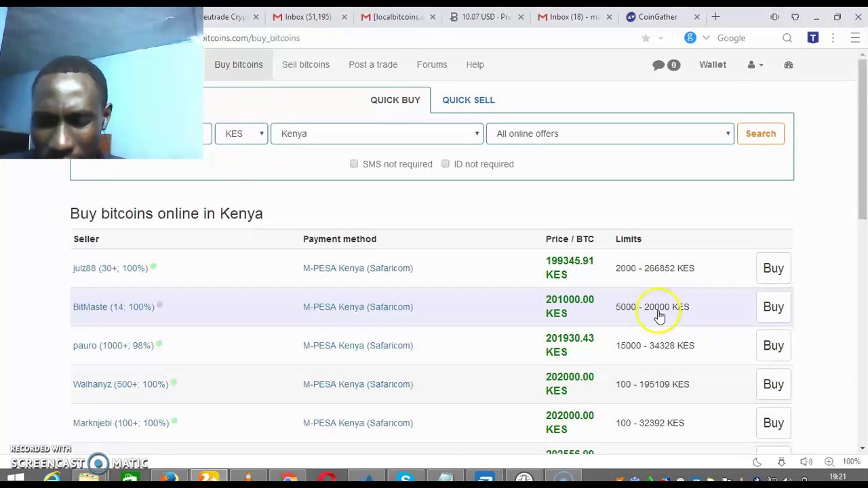The image size is (868, 488).
Task: Open the blue T extension icon
Action: coord(812,38)
